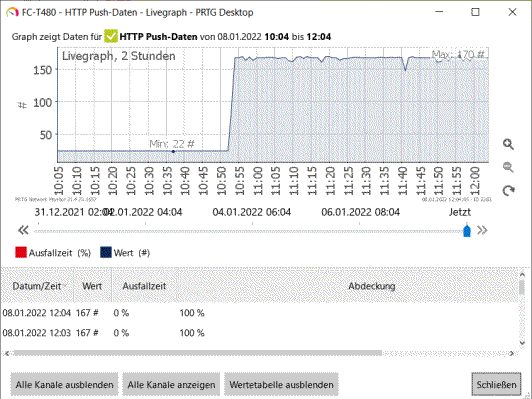Screen dimensions: 532x399
Task: Close the Livegraph window with X
Action: click(512, 12)
